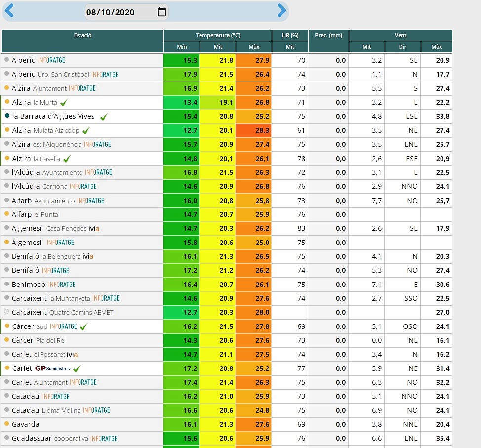Click INFORATGE logo on Catadau Lloma Molina row
Screen dimensions: 481x448
click(x=96, y=410)
